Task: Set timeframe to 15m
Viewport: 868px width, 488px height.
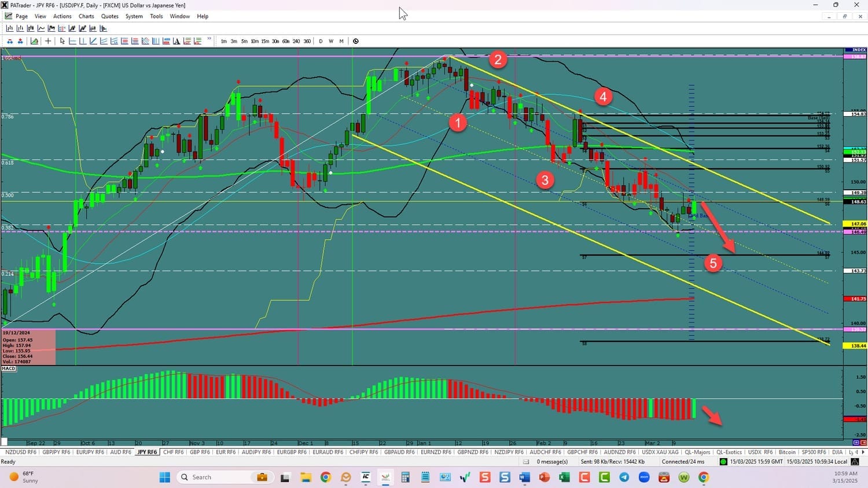Action: pyautogui.click(x=265, y=41)
